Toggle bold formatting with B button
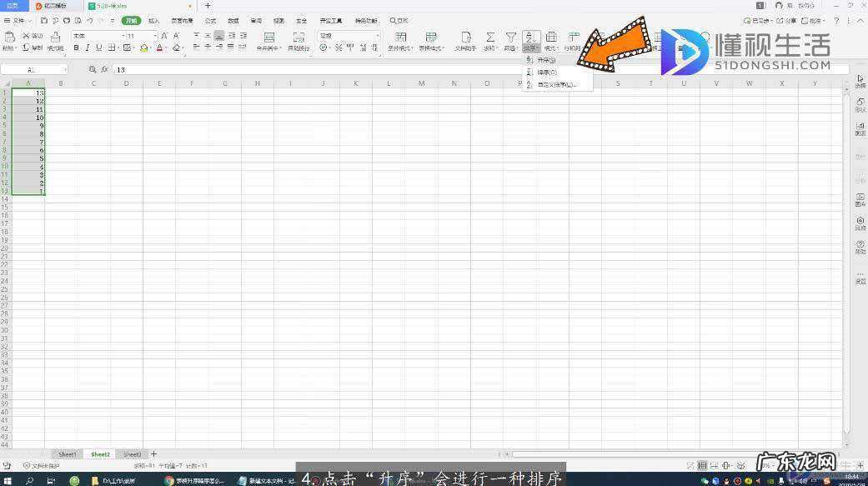This screenshot has width=868, height=486. [x=77, y=48]
